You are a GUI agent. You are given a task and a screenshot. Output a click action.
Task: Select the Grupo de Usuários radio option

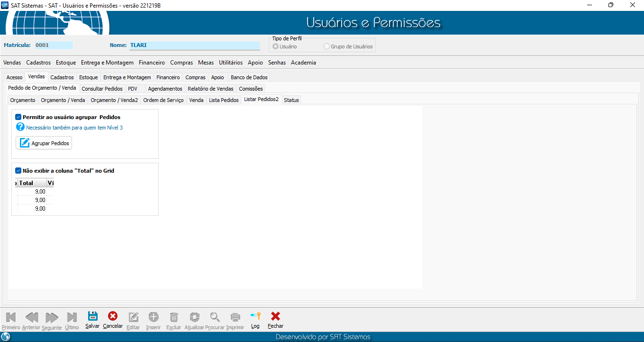click(x=327, y=46)
